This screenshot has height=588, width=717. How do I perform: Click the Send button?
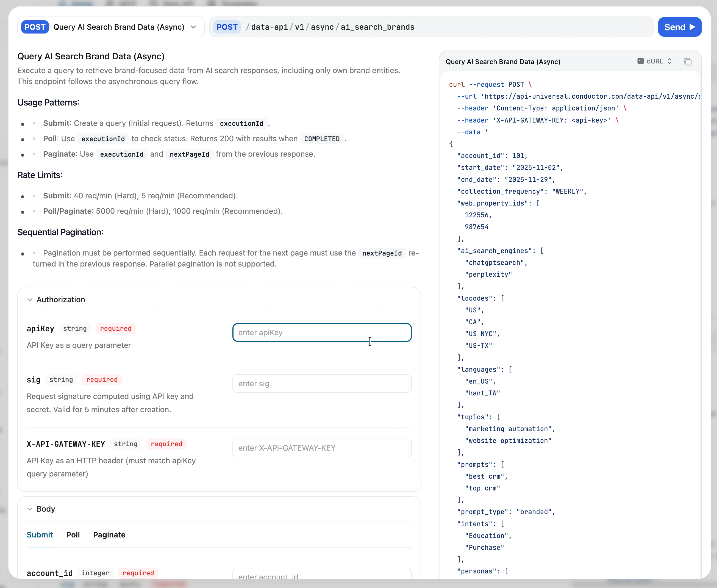679,27
